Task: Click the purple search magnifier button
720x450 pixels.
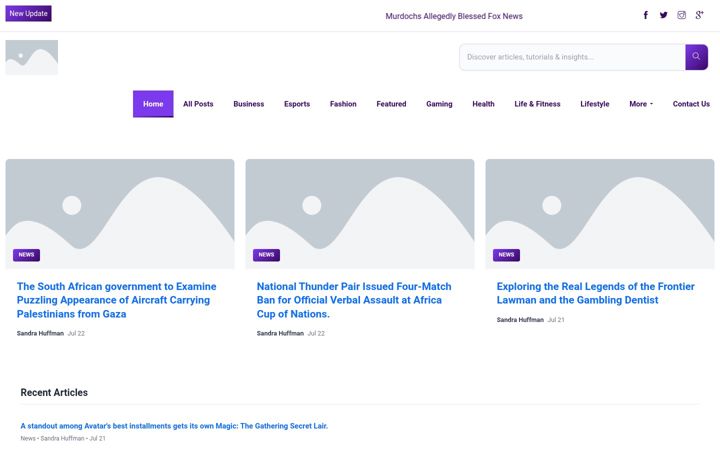Action: [696, 57]
